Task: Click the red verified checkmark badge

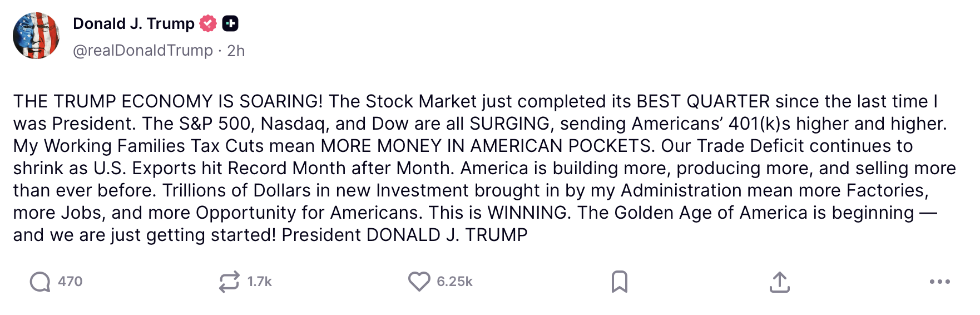Action: click(x=208, y=23)
